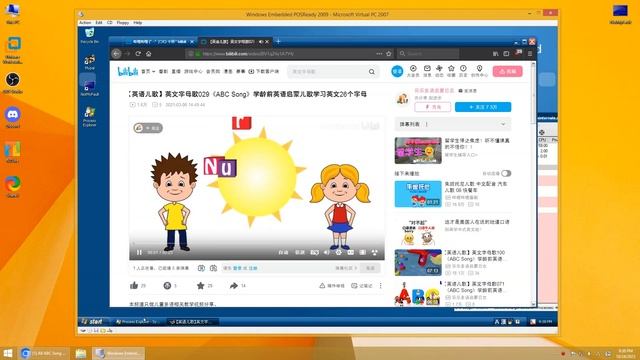
Task: Toggle widescreen mode in the player
Action: tap(362, 253)
